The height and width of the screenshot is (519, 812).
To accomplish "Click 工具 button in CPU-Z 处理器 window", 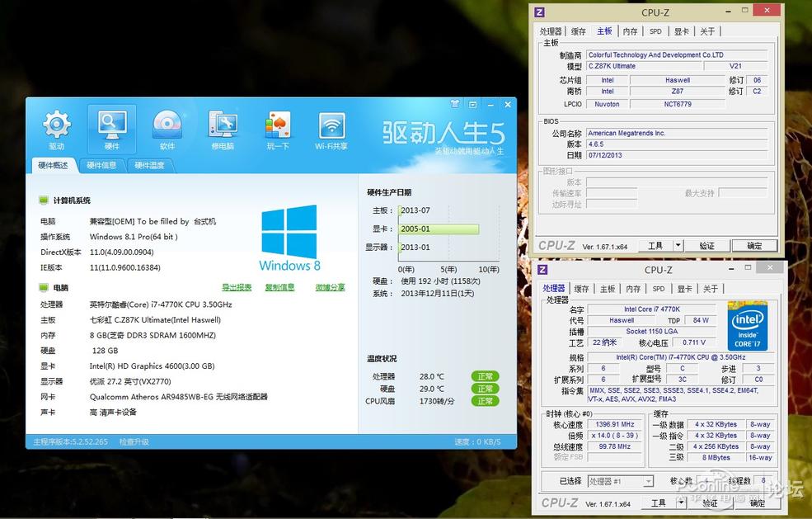I will coord(659,502).
